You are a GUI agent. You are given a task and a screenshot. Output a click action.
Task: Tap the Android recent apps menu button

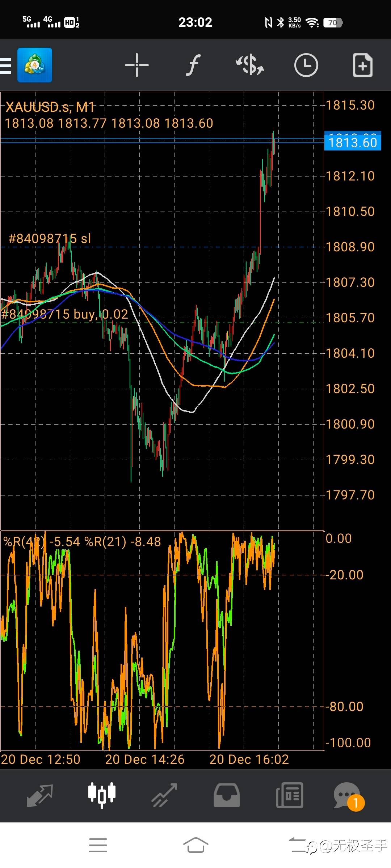click(98, 845)
